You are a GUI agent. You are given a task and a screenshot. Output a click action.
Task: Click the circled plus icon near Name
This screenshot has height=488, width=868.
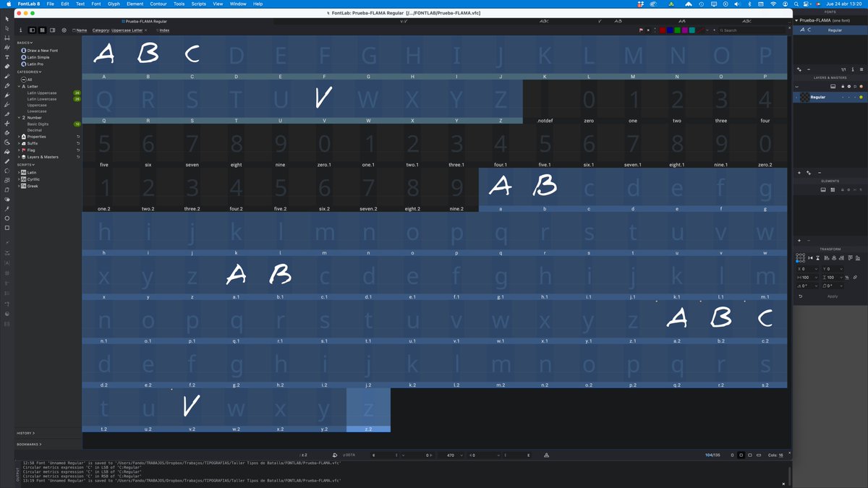click(64, 30)
